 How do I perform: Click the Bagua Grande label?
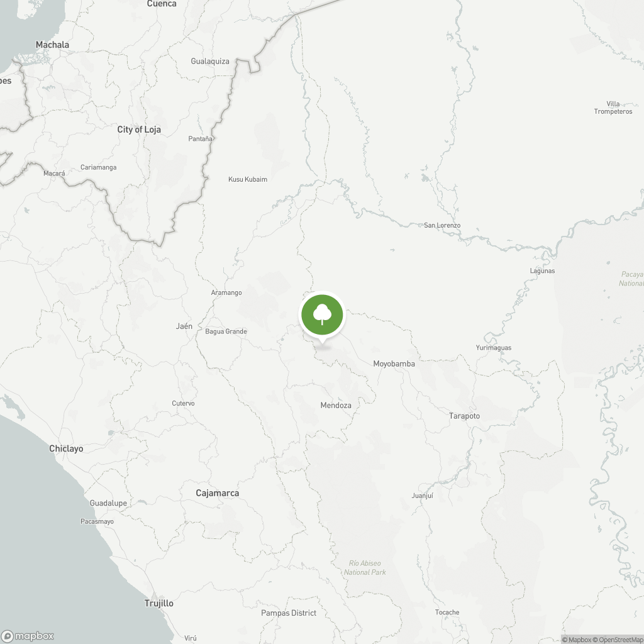coord(226,331)
